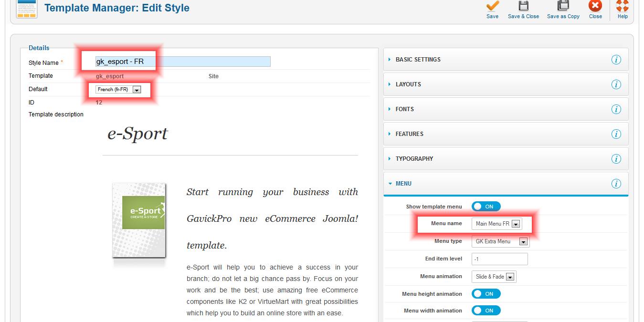Collapse the Menu panel
Viewport: 644px width, 322px height.
tap(506, 184)
